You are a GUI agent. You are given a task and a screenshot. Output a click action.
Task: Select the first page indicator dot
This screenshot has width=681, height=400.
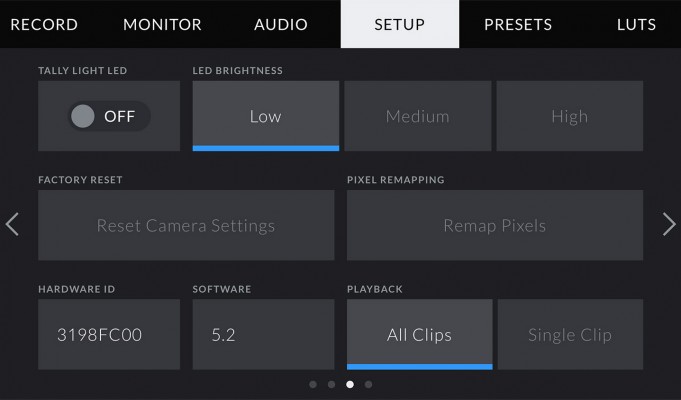[313, 384]
